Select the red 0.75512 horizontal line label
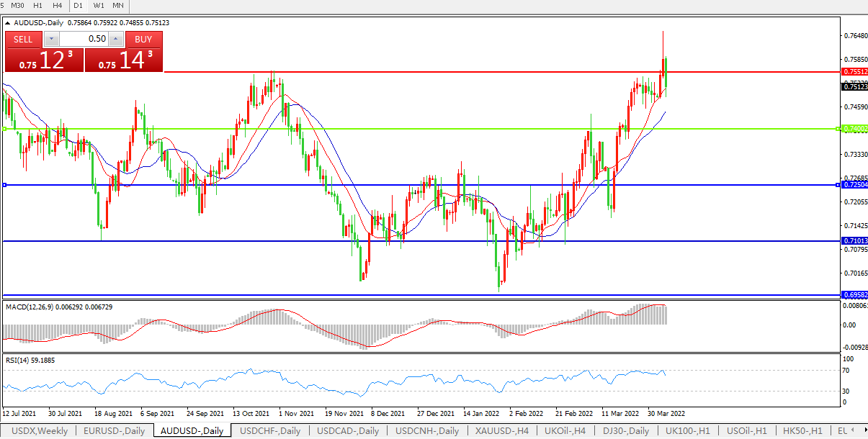This screenshot has height=439, width=868. click(x=854, y=72)
